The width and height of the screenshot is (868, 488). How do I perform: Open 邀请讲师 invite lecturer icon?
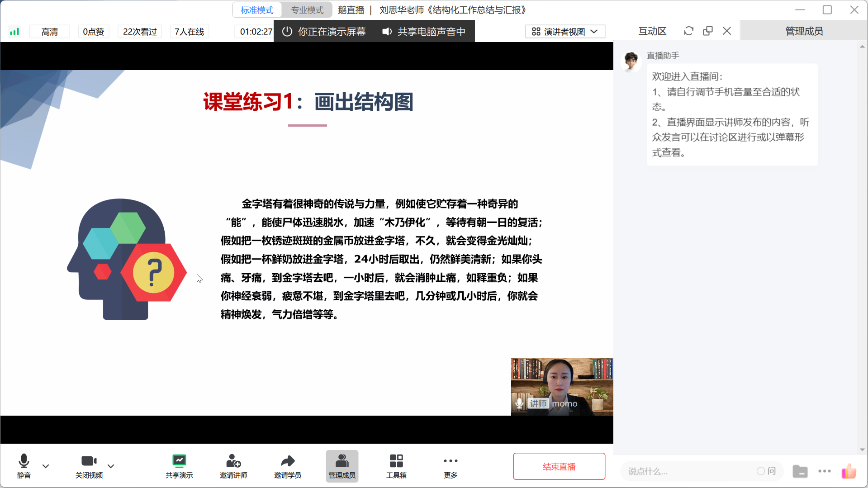pos(233,466)
